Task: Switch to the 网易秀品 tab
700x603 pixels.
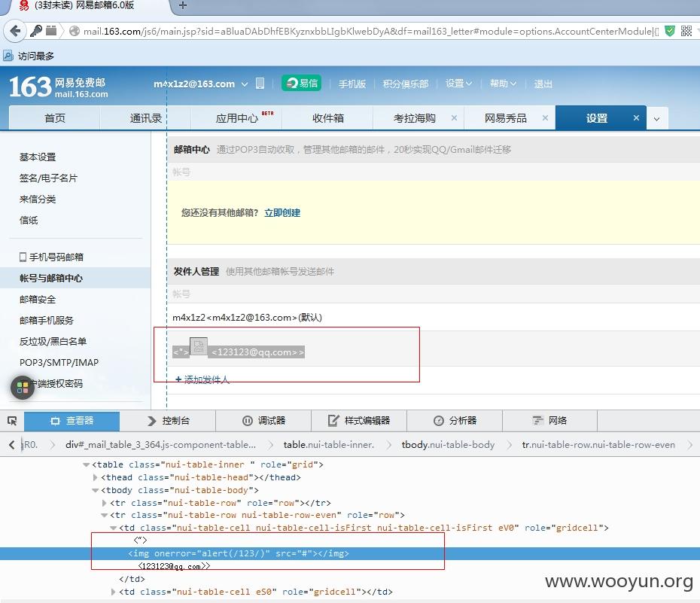Action: [505, 118]
